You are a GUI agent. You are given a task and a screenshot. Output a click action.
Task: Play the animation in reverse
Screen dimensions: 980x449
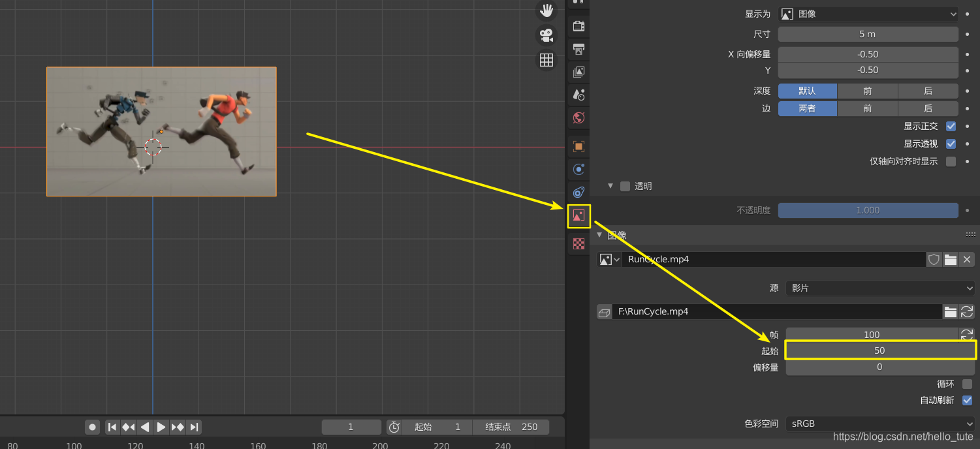pyautogui.click(x=145, y=427)
